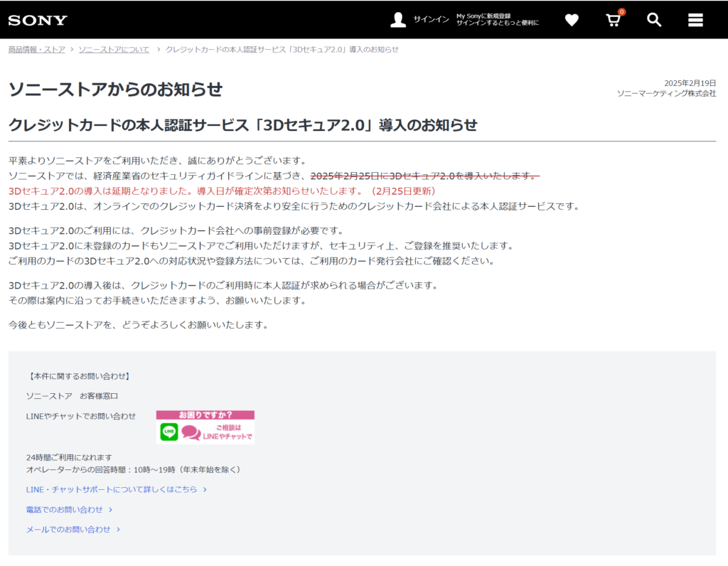
Task: Click the SONY logo
Action: [38, 20]
